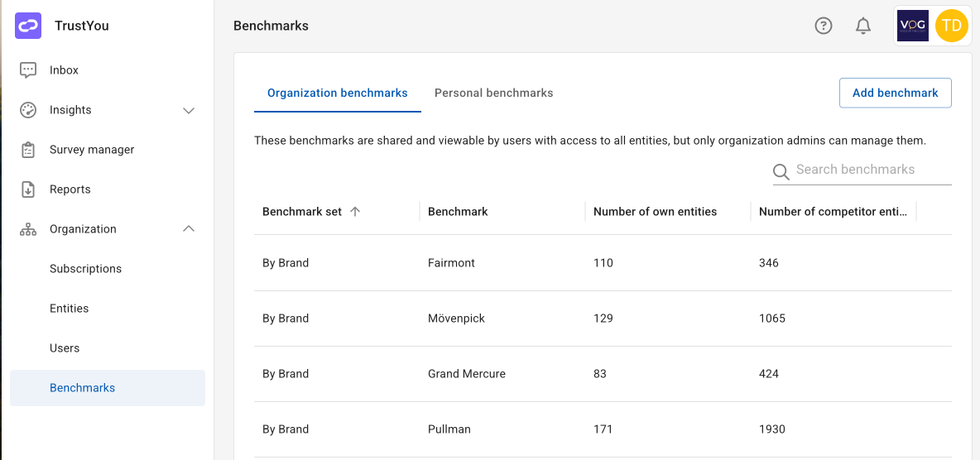Click own entities value 83
The width and height of the screenshot is (980, 460).
pos(600,374)
